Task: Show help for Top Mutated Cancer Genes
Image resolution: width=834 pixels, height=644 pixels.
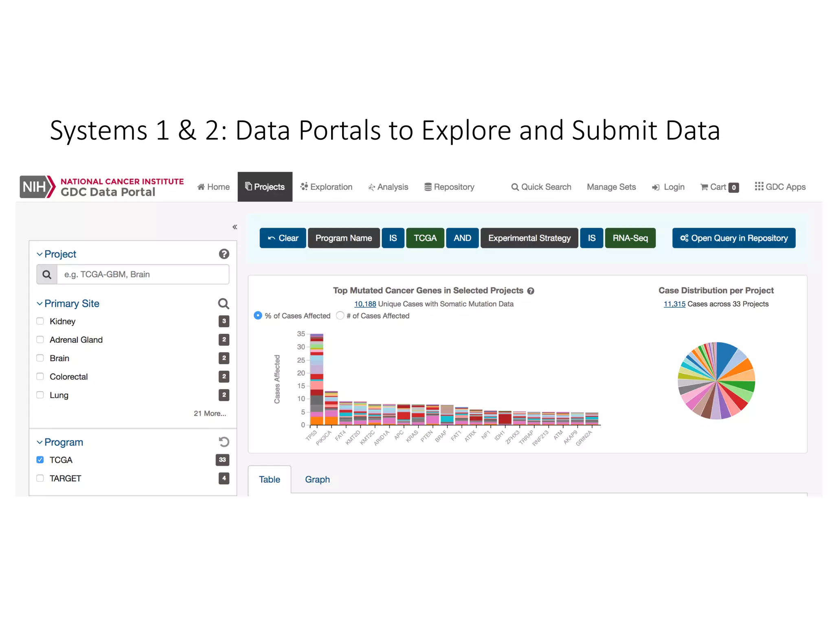Action: pyautogui.click(x=530, y=291)
